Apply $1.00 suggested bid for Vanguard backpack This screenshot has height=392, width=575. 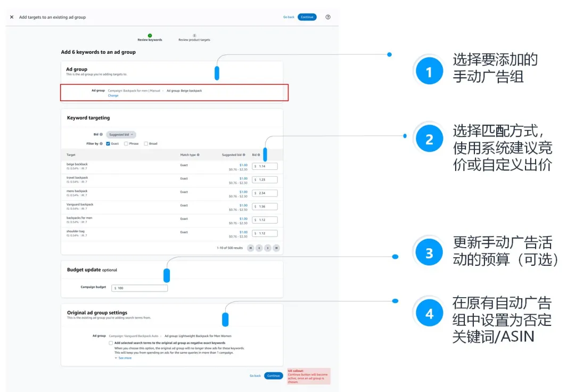tap(243, 206)
